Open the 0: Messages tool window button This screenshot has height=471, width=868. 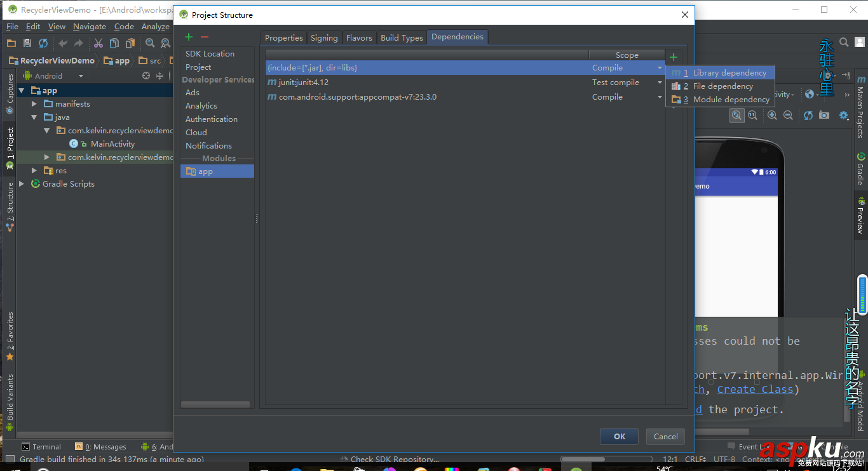(100, 447)
